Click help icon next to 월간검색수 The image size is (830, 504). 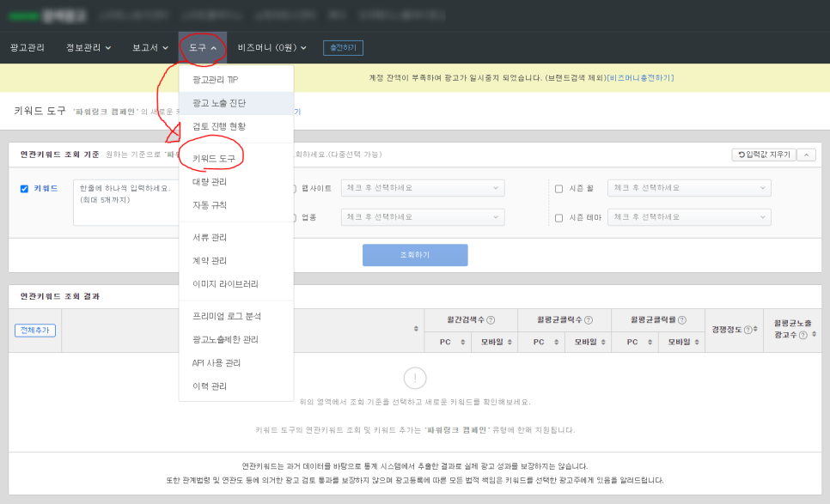[x=491, y=320]
